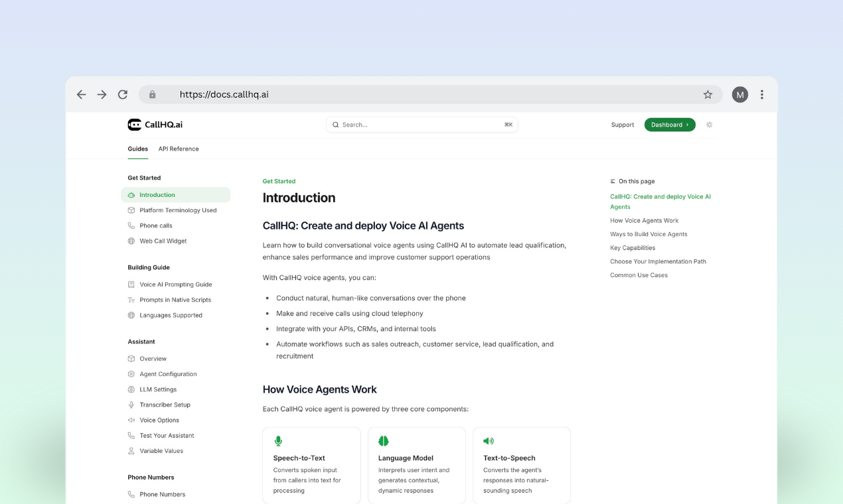Jump to Ways to Build Voice Agents section
The height and width of the screenshot is (504, 843).
(x=649, y=234)
